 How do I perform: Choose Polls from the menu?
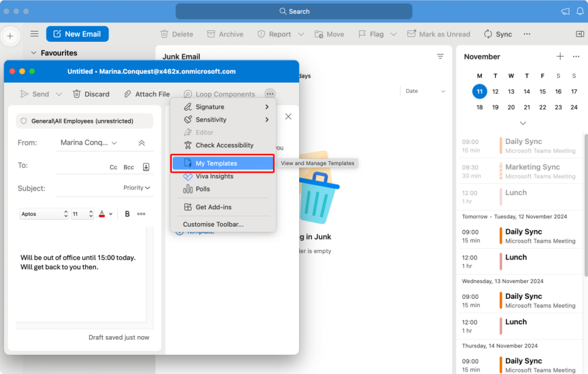pyautogui.click(x=223, y=189)
